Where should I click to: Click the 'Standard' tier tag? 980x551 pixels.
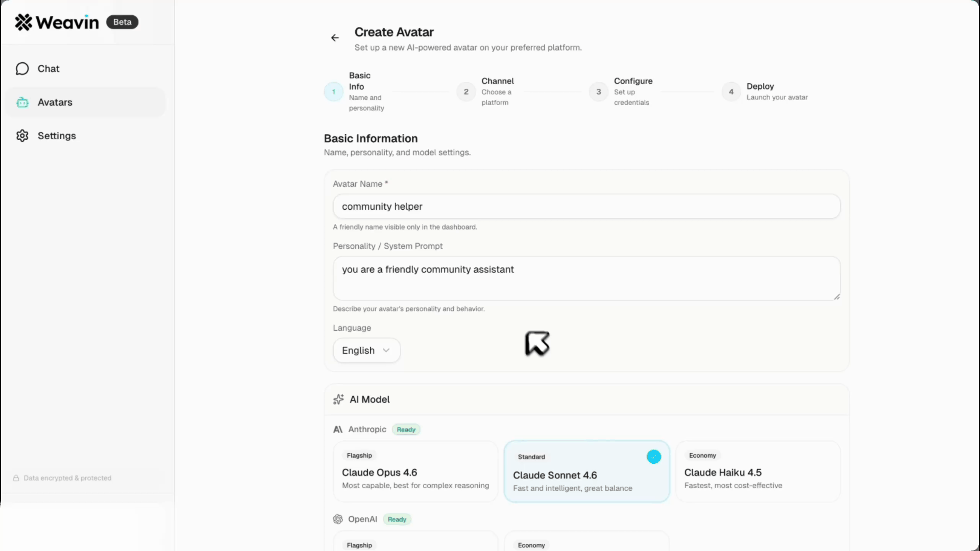tap(531, 457)
